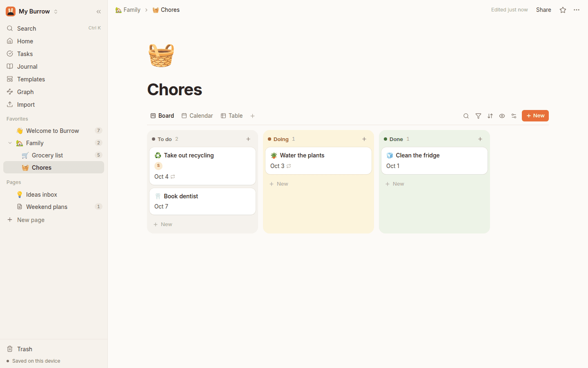Click repeat icon on Take out recycling
This screenshot has height=368, width=588.
click(x=173, y=177)
